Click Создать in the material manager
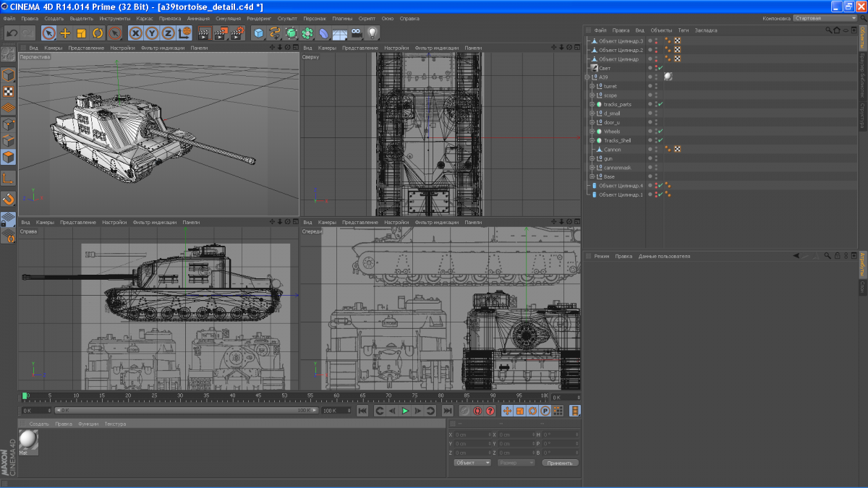Viewport: 868px width, 488px height. pos(39,424)
